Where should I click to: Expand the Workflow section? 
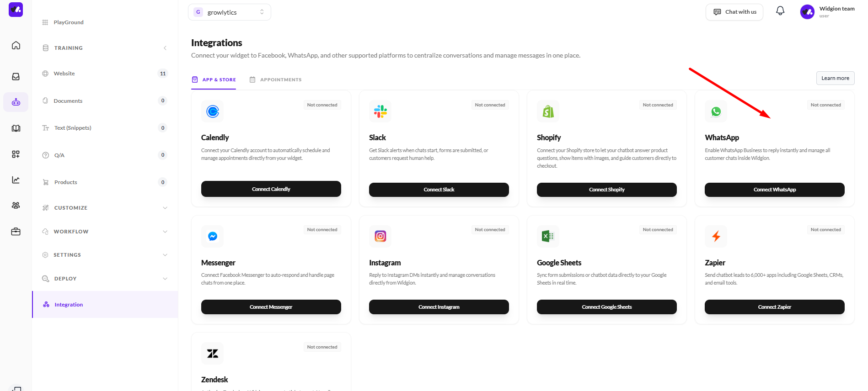[165, 232]
